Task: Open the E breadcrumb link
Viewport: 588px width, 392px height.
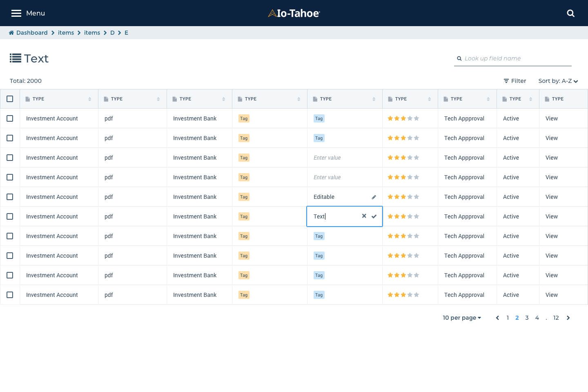Action: pos(126,33)
